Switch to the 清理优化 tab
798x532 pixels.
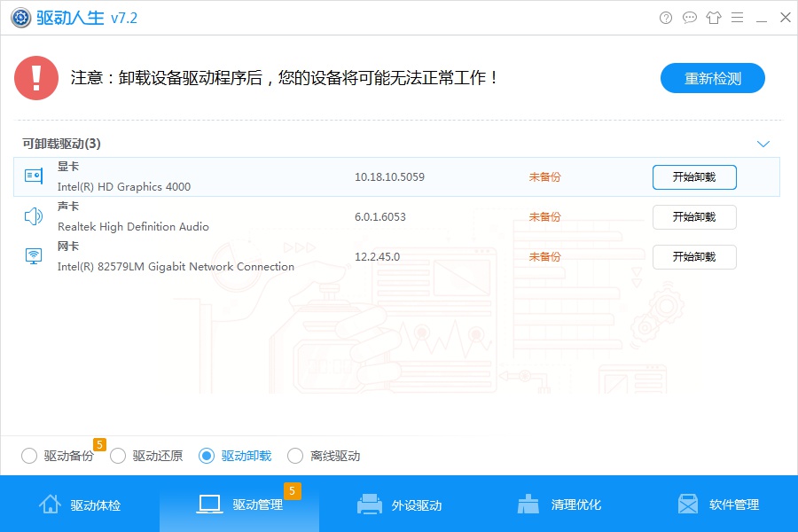[559, 504]
